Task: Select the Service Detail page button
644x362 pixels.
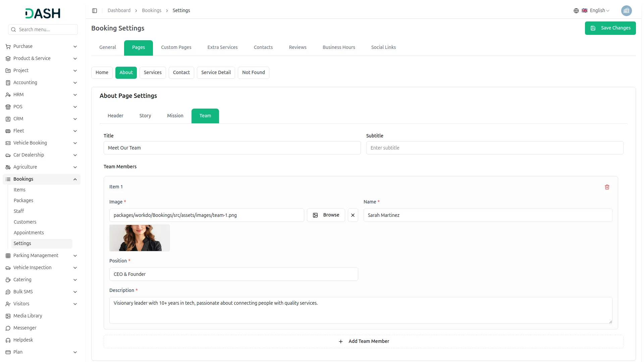Action: pos(216,72)
